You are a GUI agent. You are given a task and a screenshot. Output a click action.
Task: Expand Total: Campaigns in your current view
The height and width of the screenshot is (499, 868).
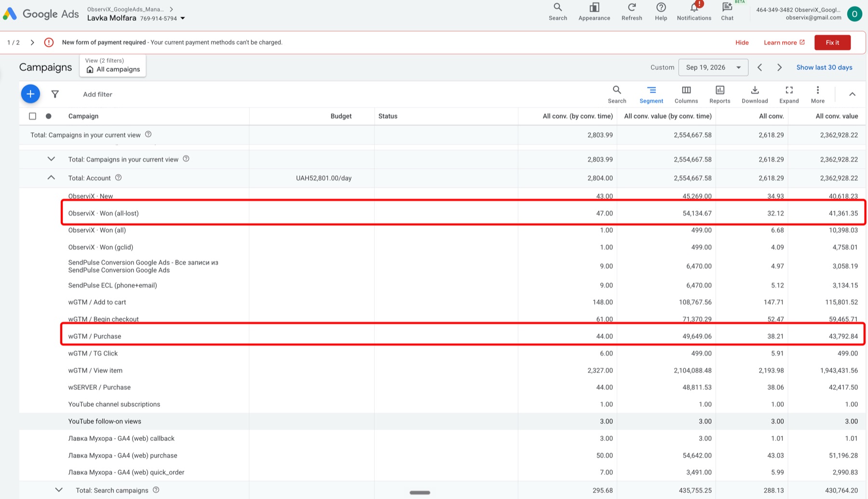click(51, 159)
